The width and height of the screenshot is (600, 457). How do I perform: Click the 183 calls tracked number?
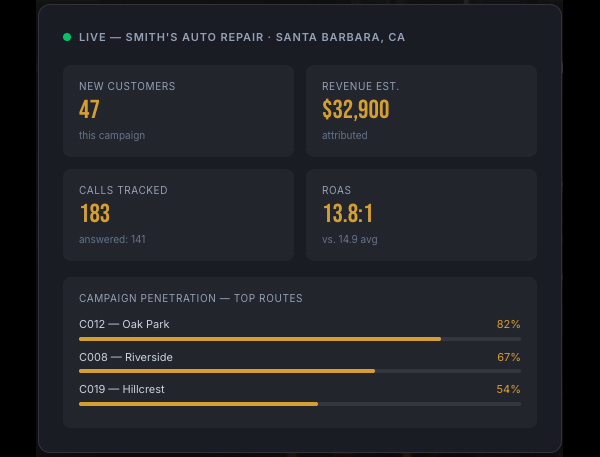tap(95, 213)
